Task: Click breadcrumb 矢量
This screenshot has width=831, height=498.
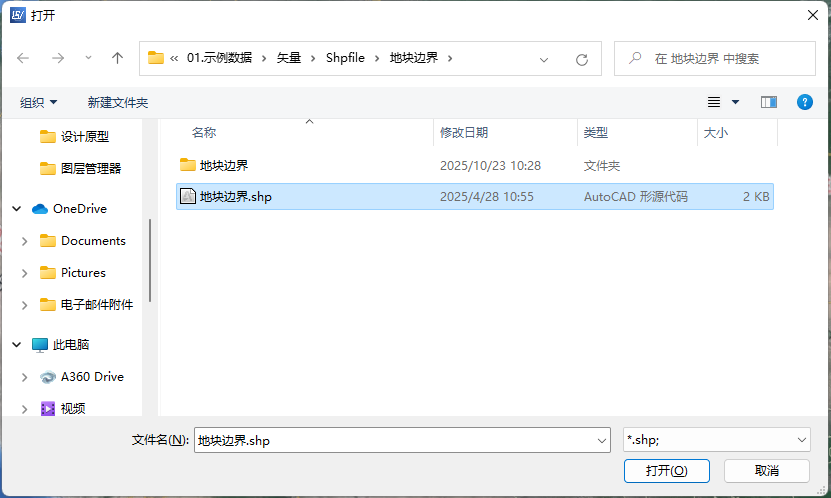Action: (x=289, y=58)
